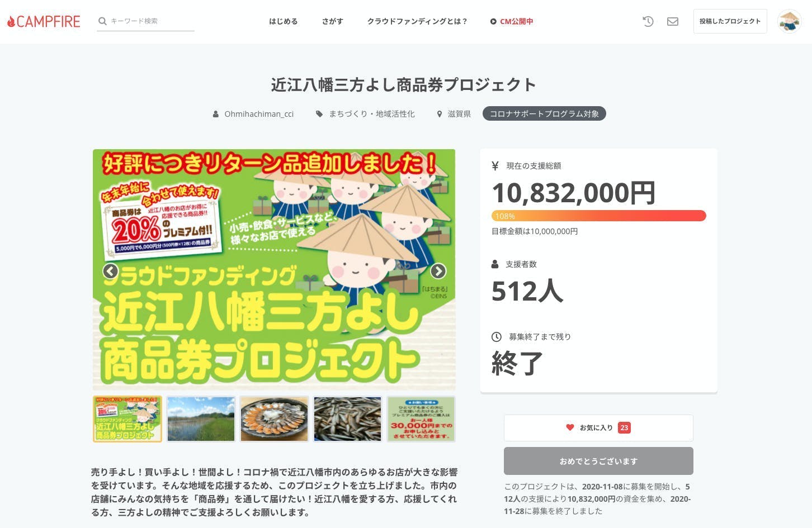
Task: Open まちづくり・地域活性化 category tag
Action: pos(371,114)
